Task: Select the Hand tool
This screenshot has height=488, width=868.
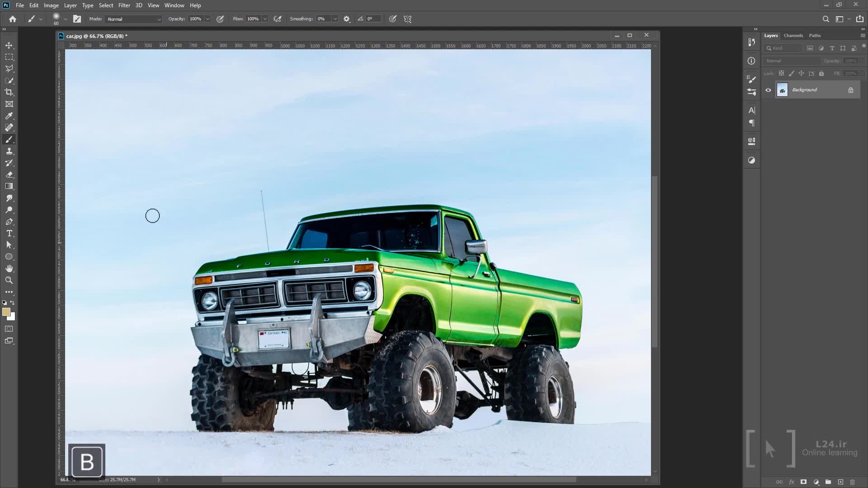Action: click(9, 269)
